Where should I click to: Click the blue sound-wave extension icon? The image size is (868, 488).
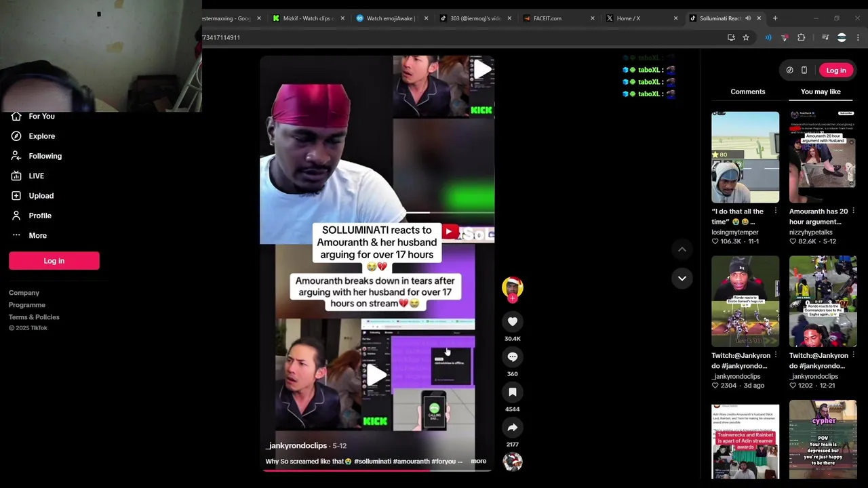coord(768,38)
